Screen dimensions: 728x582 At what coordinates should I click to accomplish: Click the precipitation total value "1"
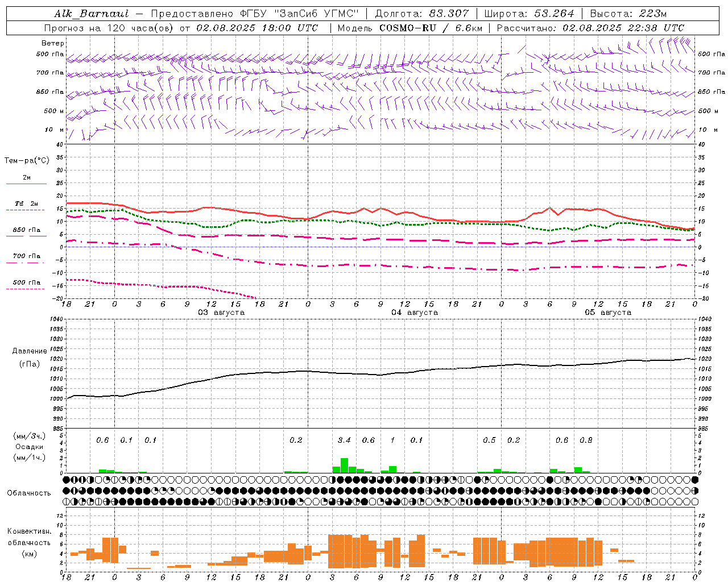(392, 440)
